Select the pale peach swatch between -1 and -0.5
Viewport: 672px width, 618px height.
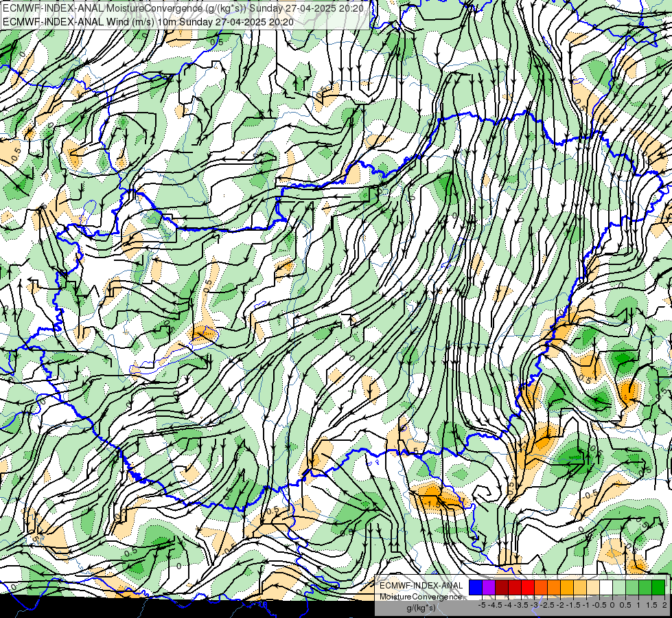click(593, 588)
